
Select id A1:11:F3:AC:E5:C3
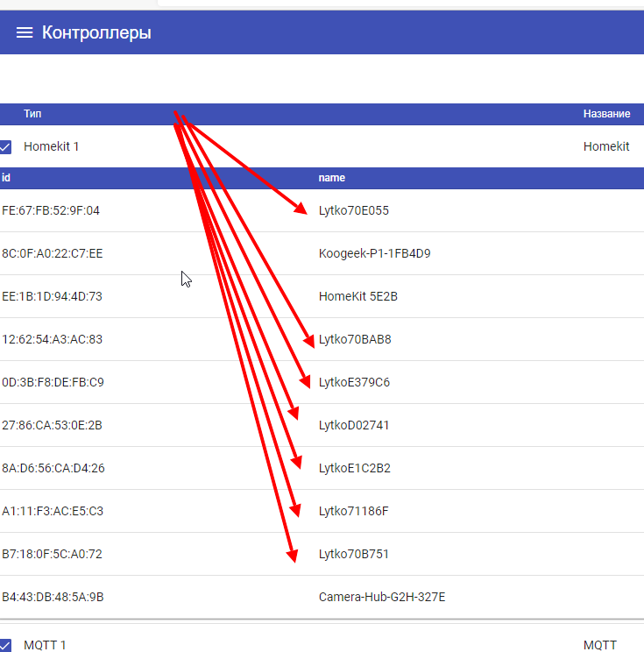53,511
